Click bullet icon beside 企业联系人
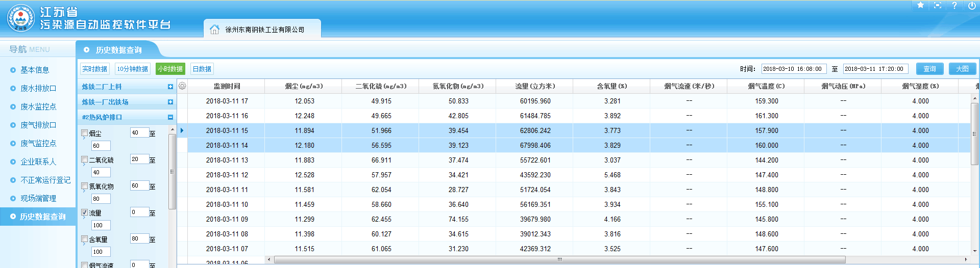 point(13,162)
